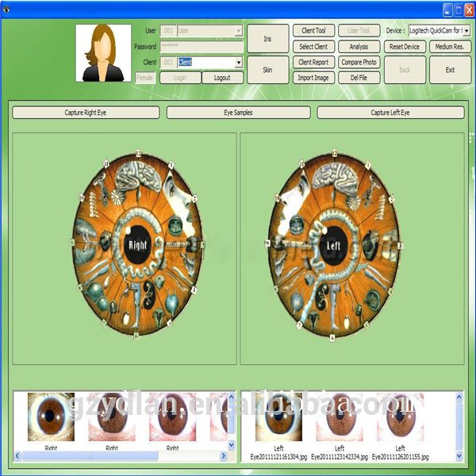Click the Capture Right Eye button

pyautogui.click(x=86, y=113)
